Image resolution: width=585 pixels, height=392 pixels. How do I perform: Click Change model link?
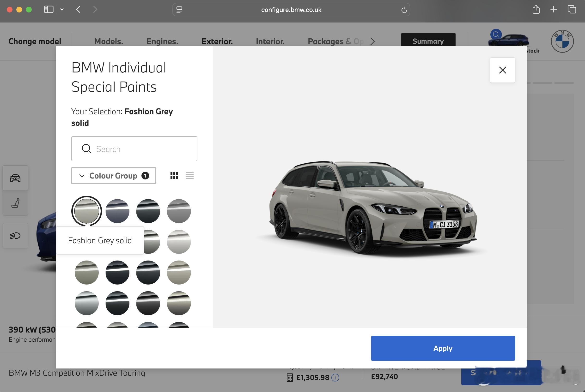35,41
